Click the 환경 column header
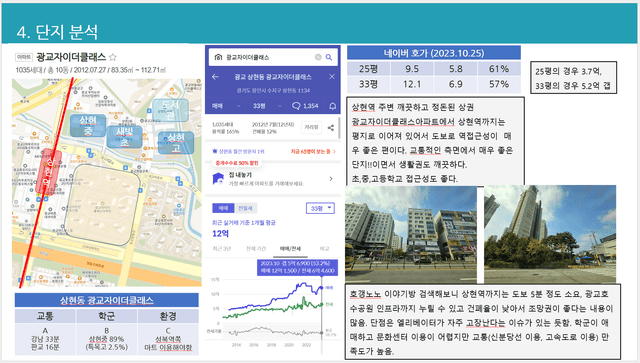The width and height of the screenshot is (640, 363). click(168, 316)
